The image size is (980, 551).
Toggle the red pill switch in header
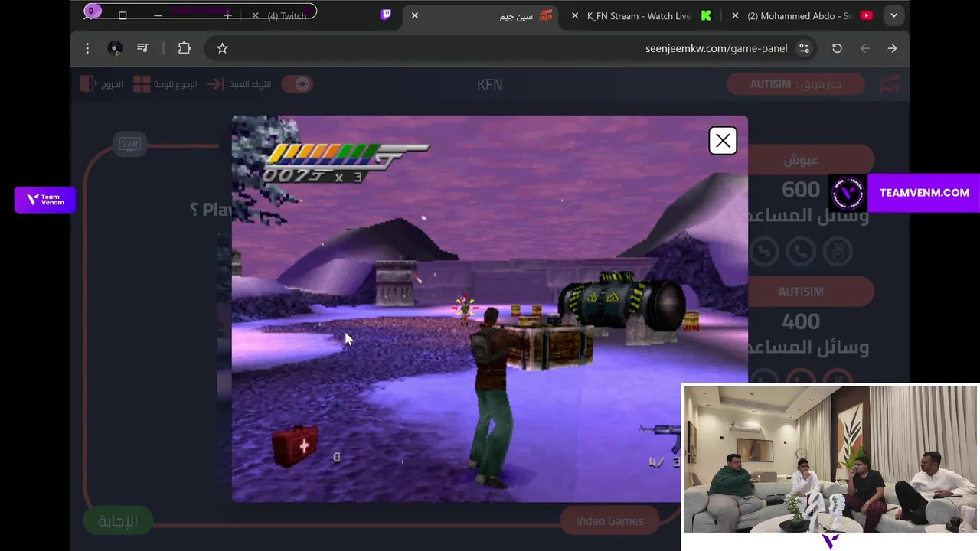click(297, 84)
